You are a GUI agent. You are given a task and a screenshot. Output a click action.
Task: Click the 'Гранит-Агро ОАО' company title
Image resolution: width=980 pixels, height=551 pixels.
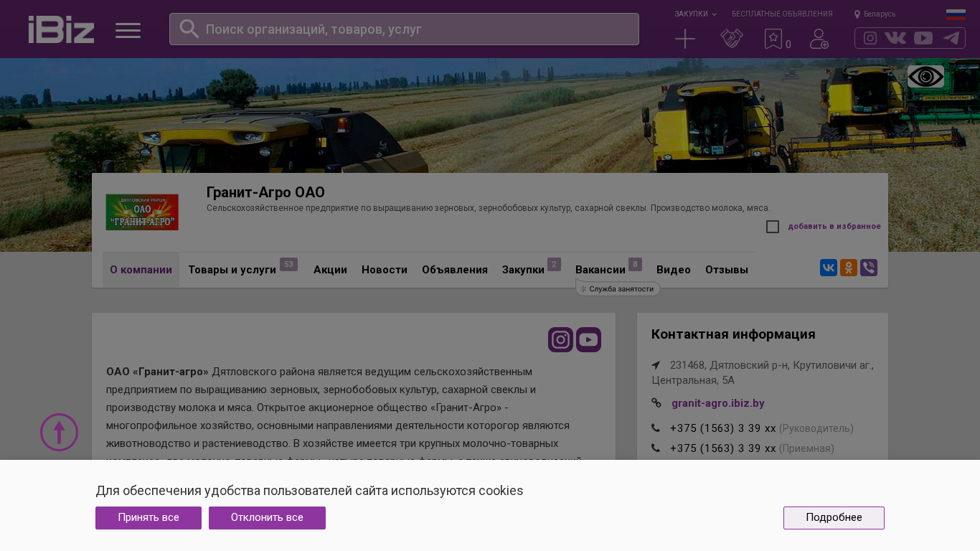(265, 192)
